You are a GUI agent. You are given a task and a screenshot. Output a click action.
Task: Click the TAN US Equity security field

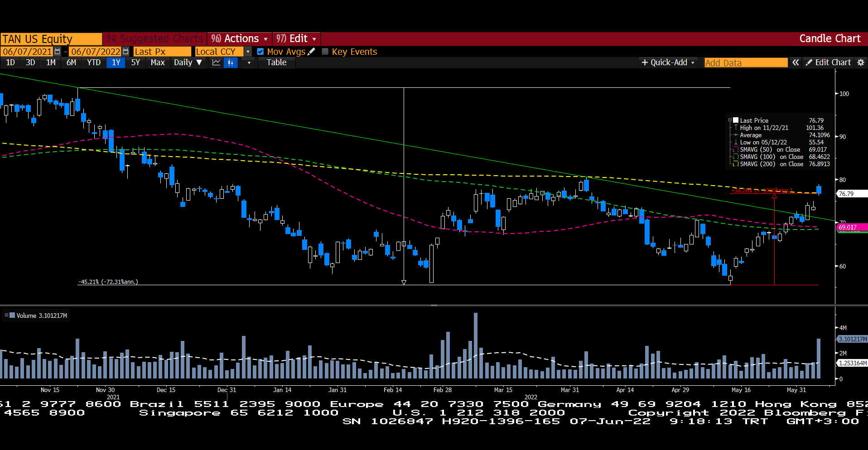[51, 38]
